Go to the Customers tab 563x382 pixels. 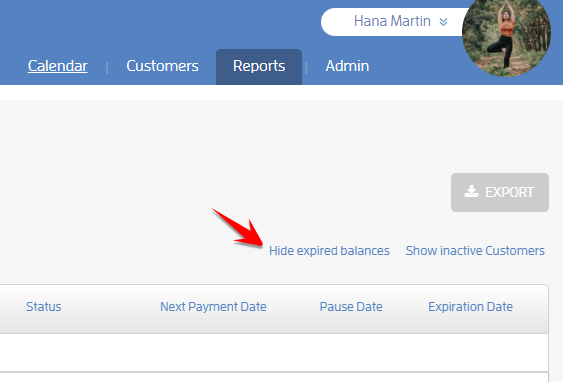[162, 66]
